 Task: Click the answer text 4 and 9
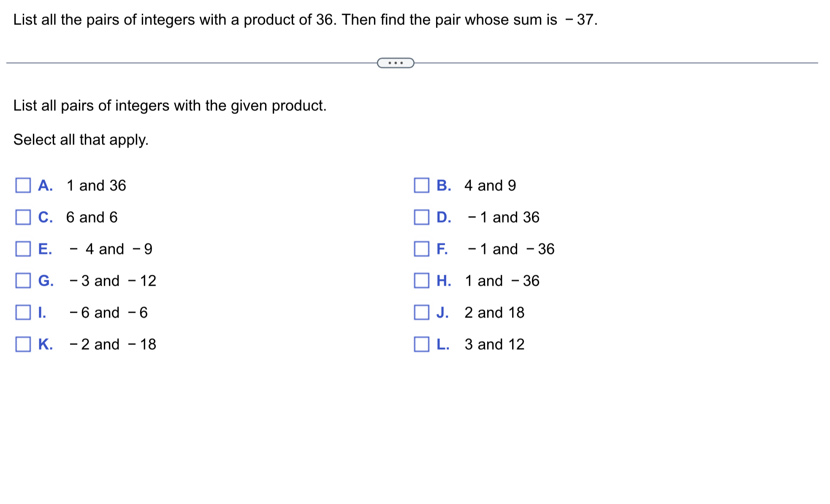(x=490, y=185)
